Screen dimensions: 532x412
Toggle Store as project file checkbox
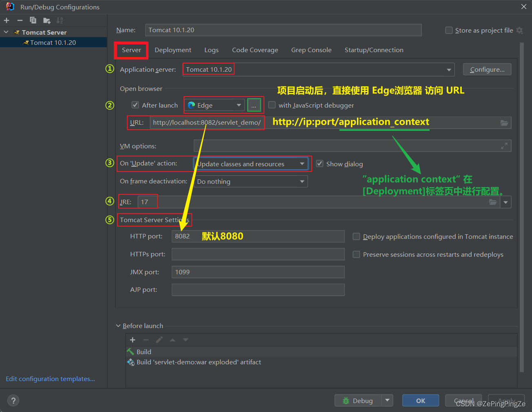449,30
